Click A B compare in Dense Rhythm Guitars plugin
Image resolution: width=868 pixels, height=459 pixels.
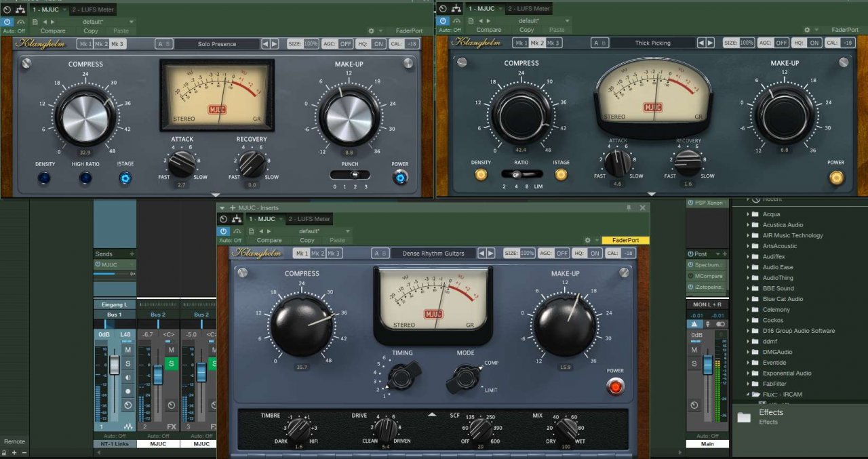coord(380,253)
